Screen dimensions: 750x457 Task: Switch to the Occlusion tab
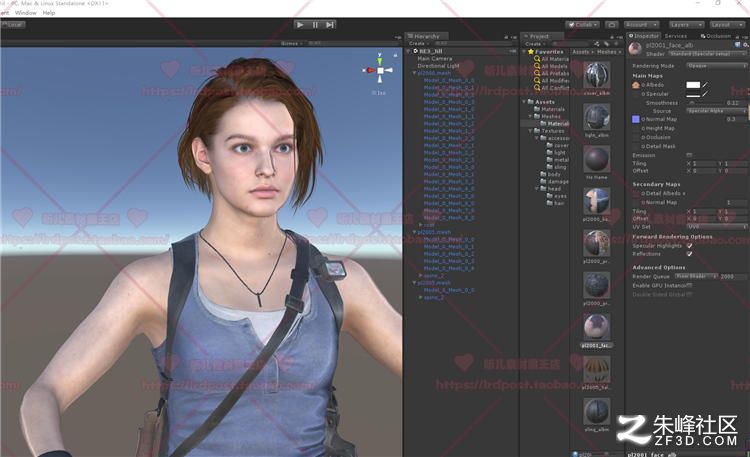pyautogui.click(x=716, y=36)
